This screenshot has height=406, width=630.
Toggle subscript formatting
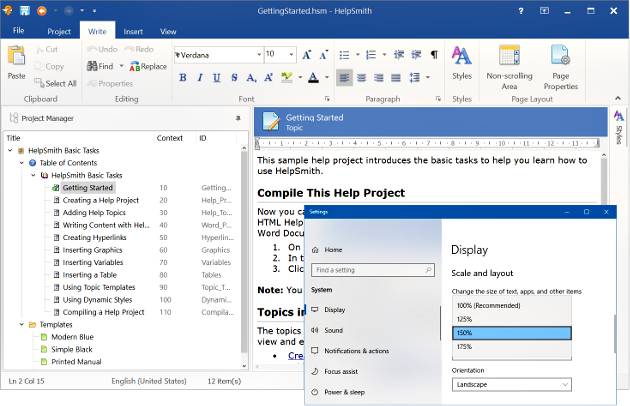252,78
